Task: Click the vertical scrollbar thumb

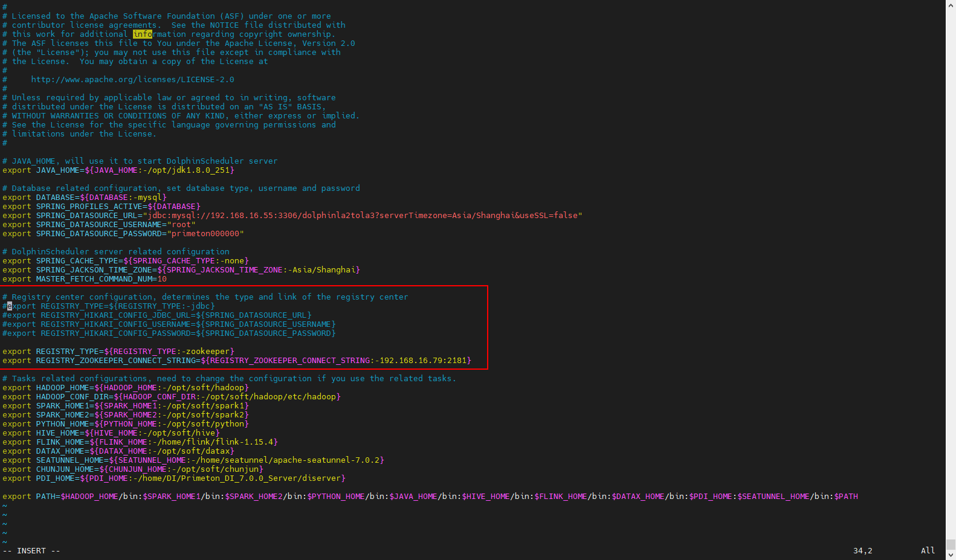Action: tap(951, 544)
